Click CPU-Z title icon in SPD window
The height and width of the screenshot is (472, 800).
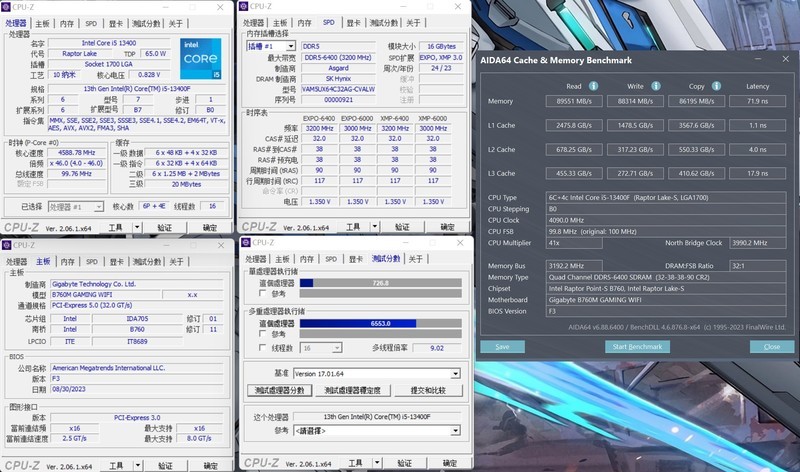244,6
